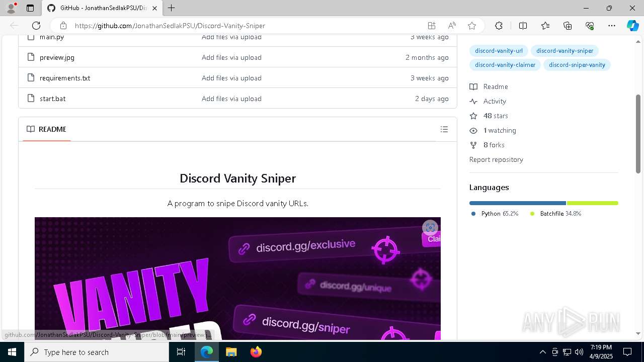Open the tab actions menu icon
644x362 pixels.
point(30,8)
